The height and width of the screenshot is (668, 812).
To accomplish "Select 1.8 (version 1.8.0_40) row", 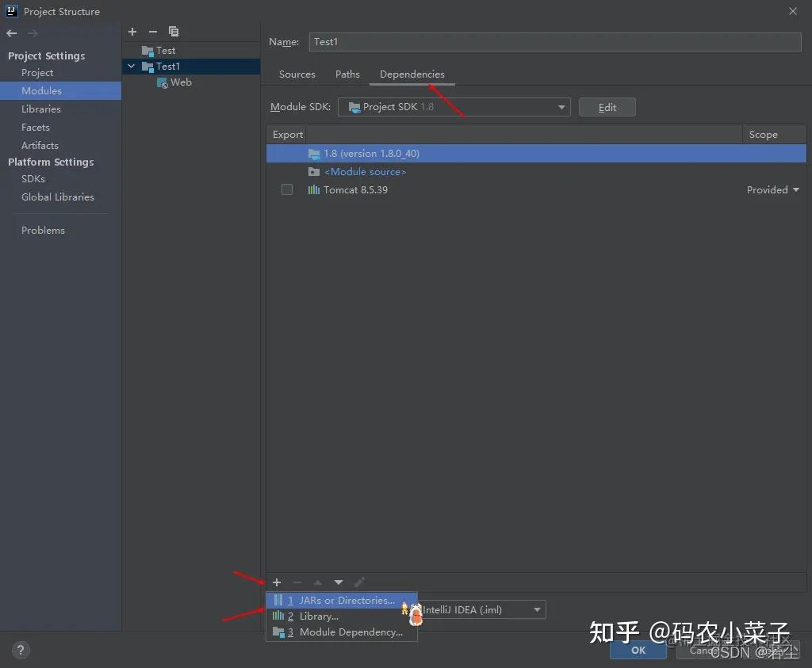I will [x=536, y=153].
